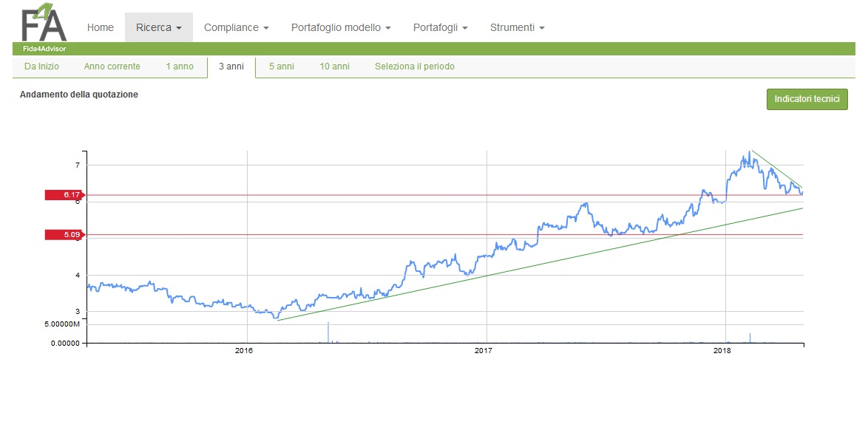Switch to the Da Inizio tab
Viewport: 868px width, 444px height.
(41, 66)
